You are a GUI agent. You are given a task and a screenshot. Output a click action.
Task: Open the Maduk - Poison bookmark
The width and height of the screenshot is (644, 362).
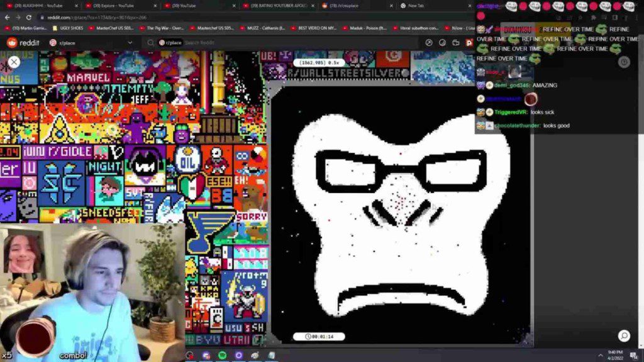[x=364, y=28]
